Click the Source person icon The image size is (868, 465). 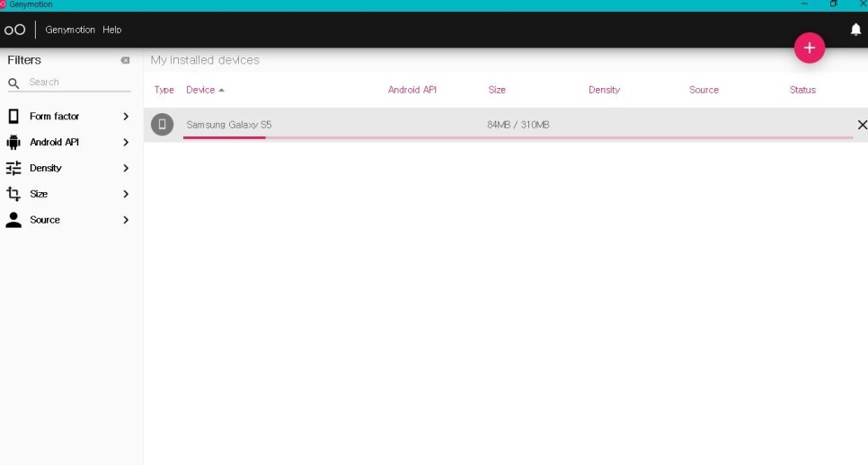pos(13,220)
